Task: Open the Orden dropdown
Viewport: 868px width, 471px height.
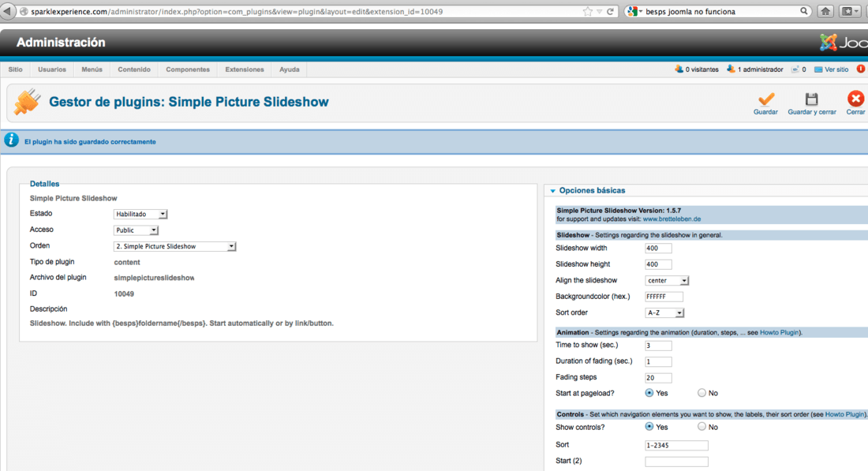Action: point(174,246)
